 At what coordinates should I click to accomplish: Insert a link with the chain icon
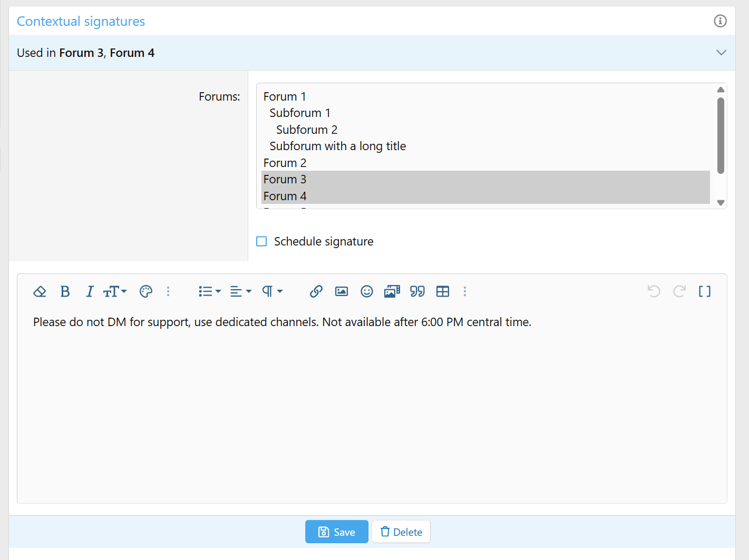(316, 291)
